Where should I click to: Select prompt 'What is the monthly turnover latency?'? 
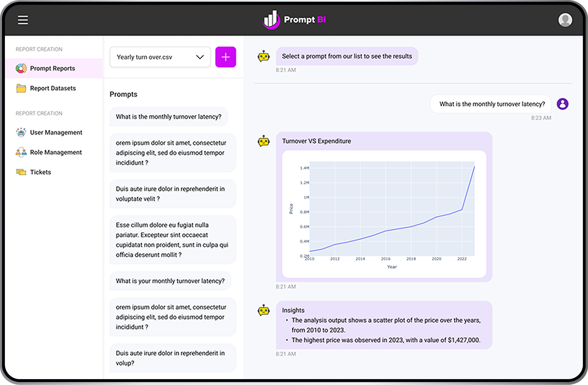pos(169,117)
